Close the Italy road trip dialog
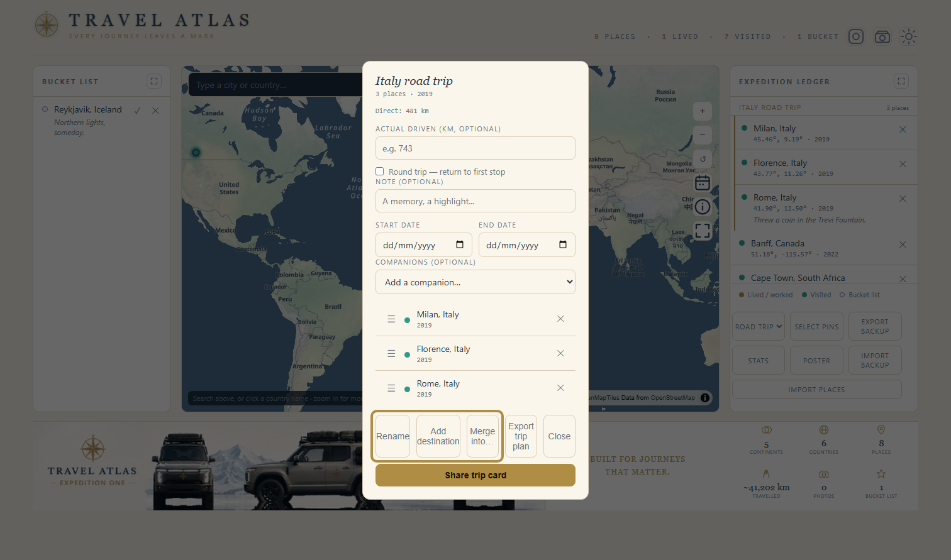 click(x=559, y=436)
